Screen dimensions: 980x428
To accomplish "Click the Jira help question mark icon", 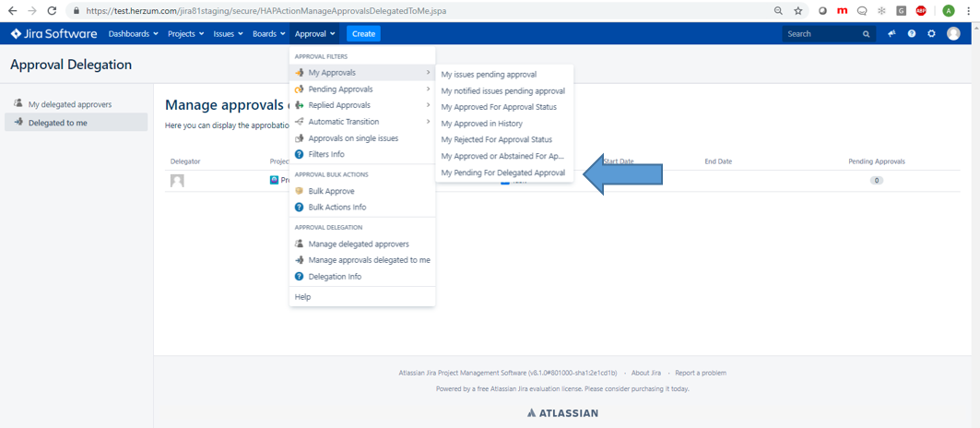I will 912,34.
